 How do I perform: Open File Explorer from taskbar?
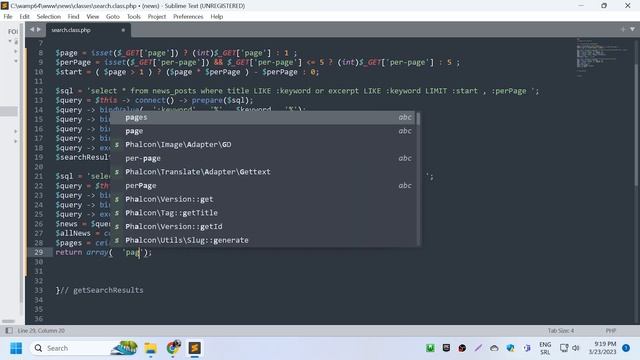(x=150, y=348)
